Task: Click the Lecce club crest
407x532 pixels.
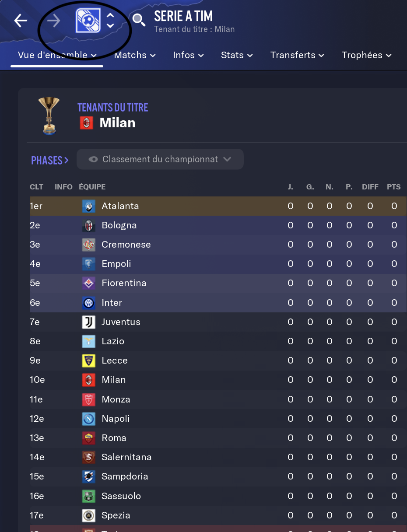Action: click(x=88, y=360)
